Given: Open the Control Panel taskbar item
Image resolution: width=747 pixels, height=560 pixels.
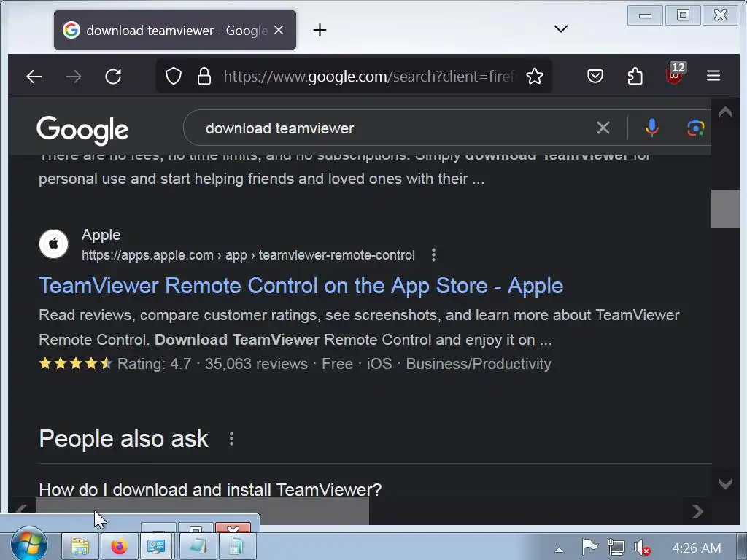Looking at the screenshot, I should [156, 547].
